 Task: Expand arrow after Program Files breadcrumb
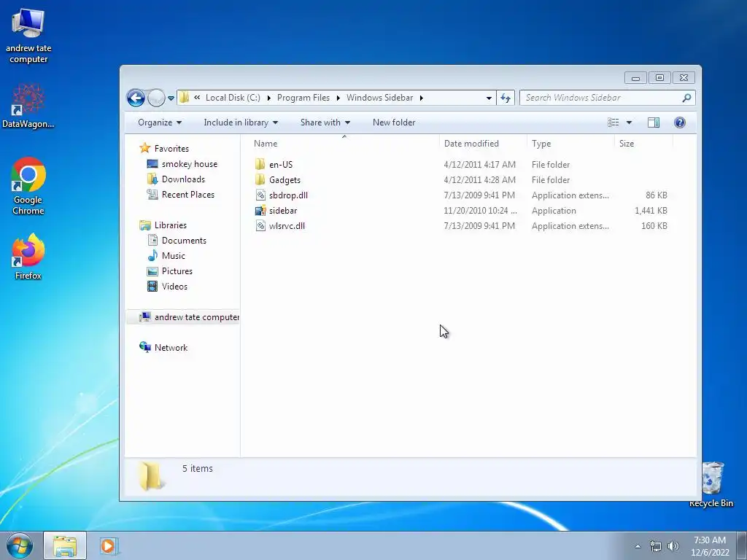338,98
